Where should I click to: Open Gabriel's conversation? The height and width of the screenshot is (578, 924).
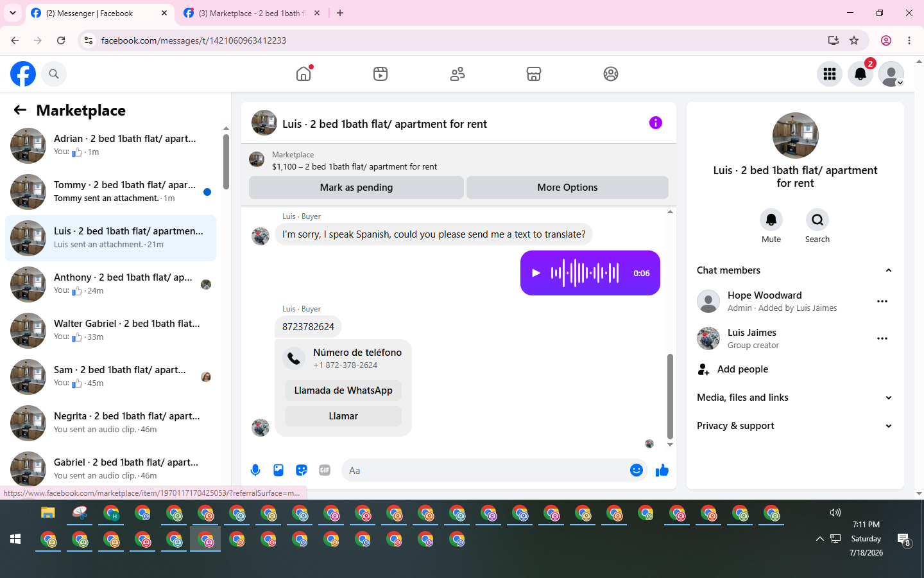(110, 468)
